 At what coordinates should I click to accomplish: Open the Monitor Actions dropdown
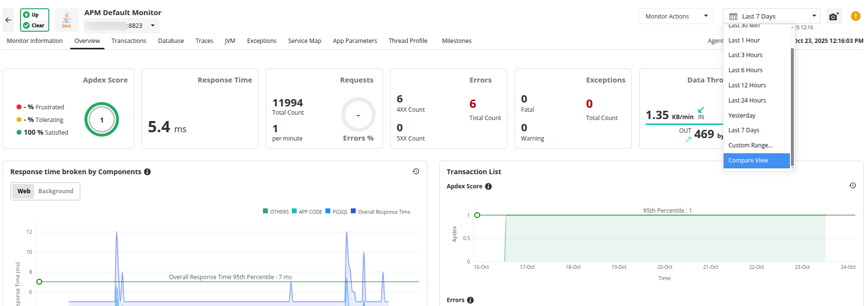676,16
